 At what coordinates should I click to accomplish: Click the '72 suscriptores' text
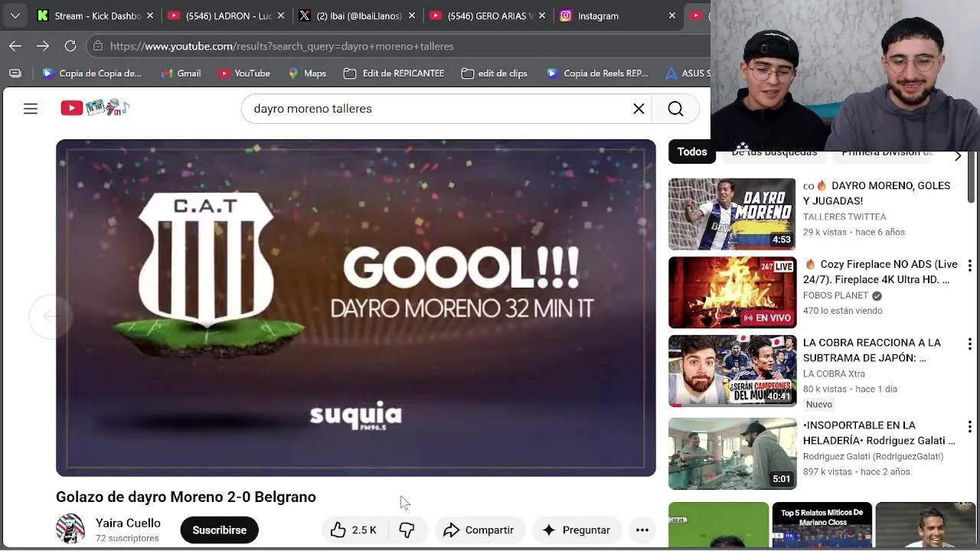tap(127, 539)
